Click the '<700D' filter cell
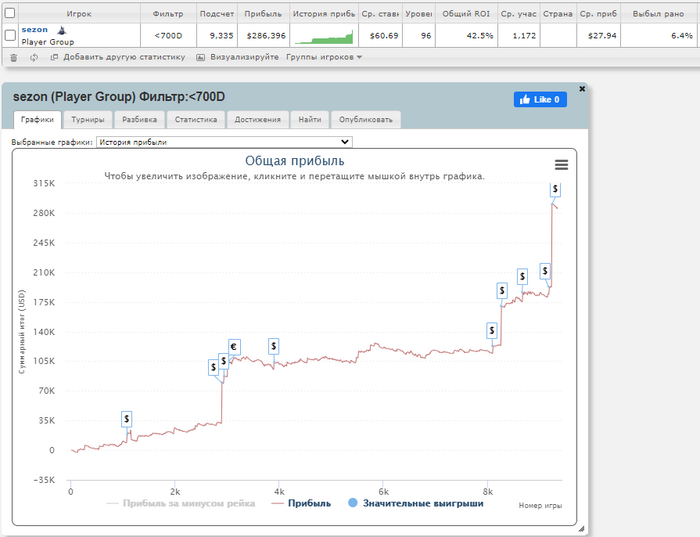 tap(168, 35)
